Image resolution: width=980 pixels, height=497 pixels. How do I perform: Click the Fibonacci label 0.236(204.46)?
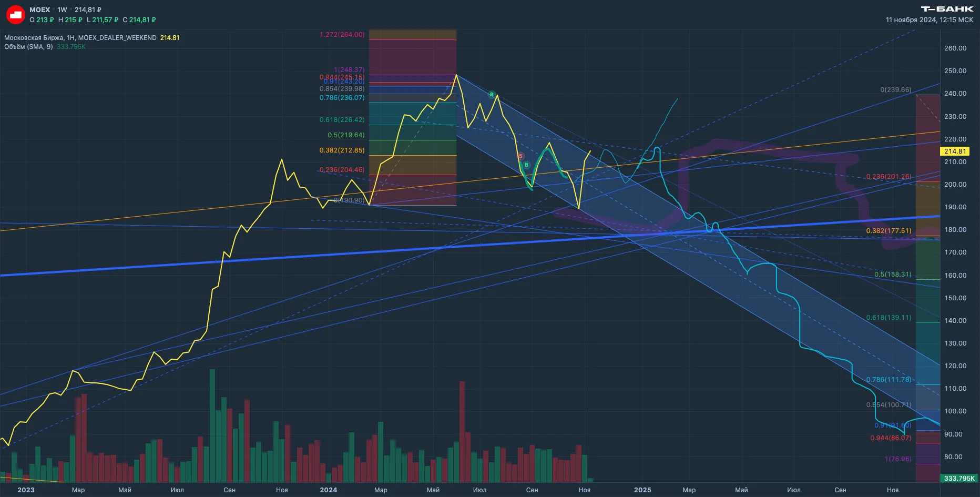point(342,170)
